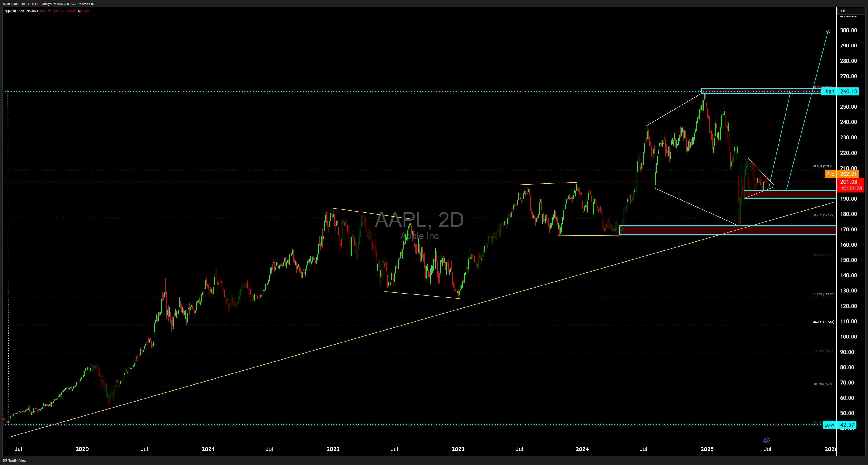Click 110.00 on the price axis
Image resolution: width=868 pixels, height=465 pixels.
849,321
